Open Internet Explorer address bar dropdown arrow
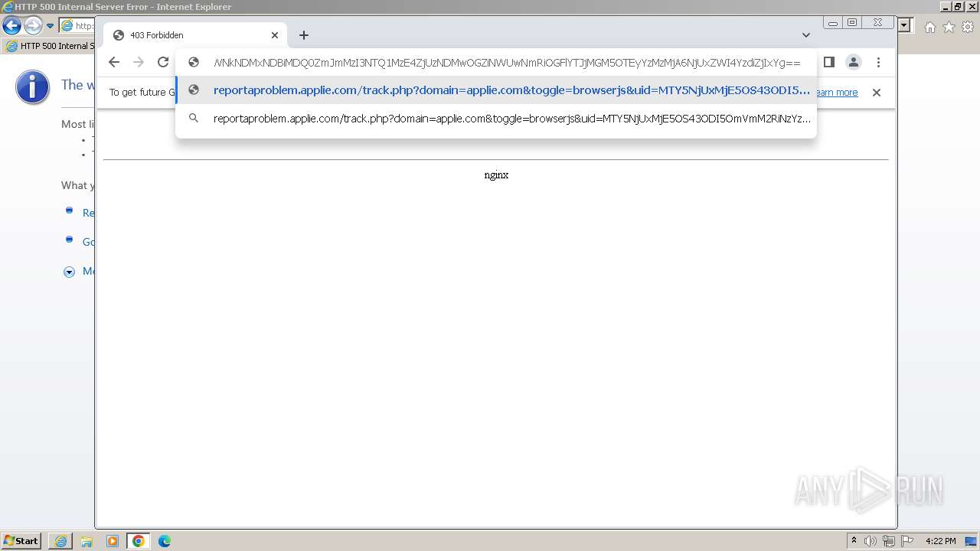Screen dimensions: 980x551 click(x=904, y=26)
